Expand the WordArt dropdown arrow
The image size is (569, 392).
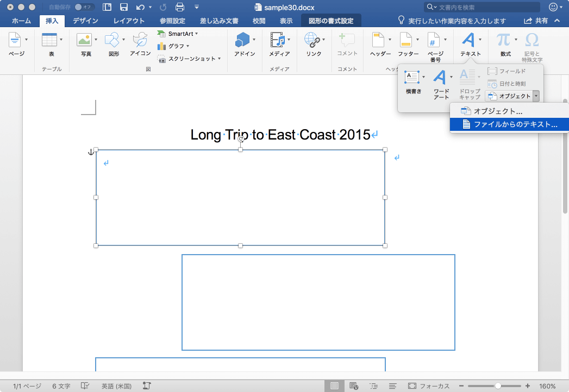point(451,77)
